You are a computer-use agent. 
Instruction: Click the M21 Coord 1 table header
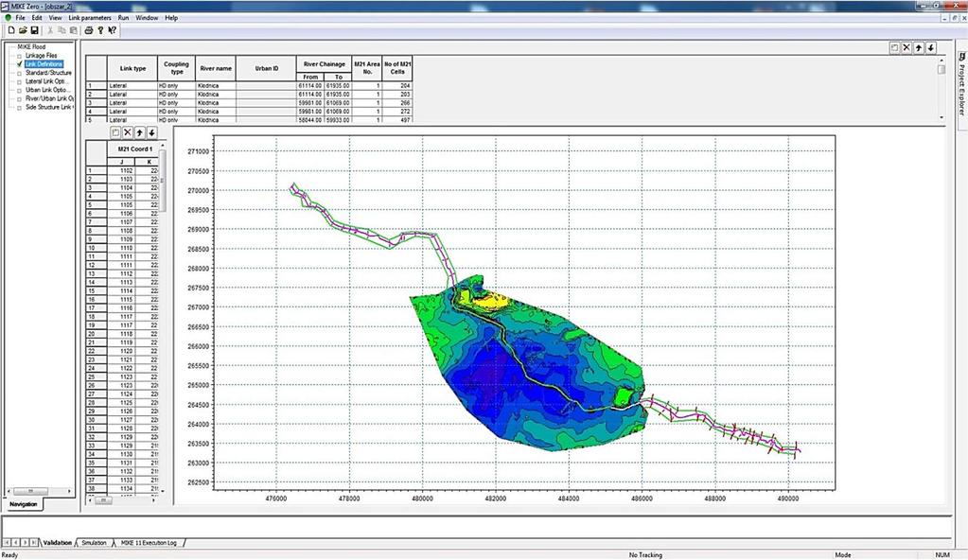(x=135, y=149)
